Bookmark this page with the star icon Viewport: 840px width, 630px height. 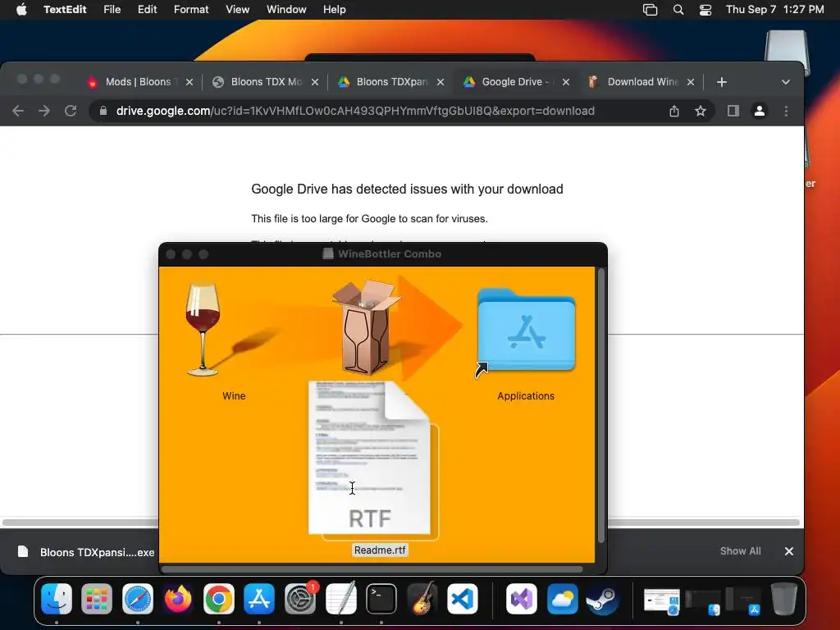701,111
